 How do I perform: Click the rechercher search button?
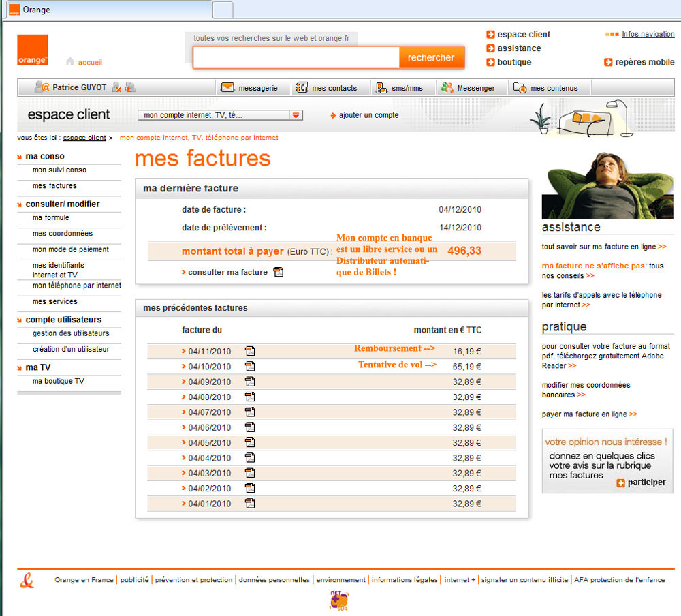(431, 57)
